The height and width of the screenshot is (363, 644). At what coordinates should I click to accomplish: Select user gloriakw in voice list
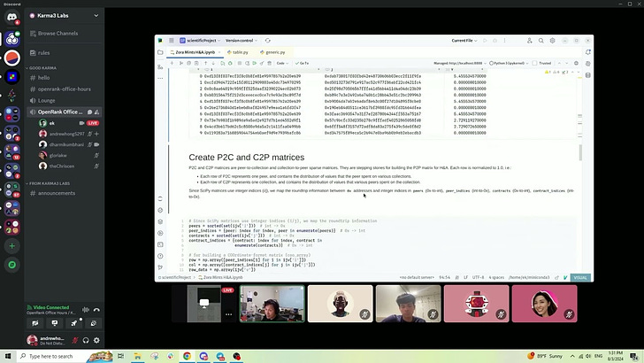(x=69, y=156)
